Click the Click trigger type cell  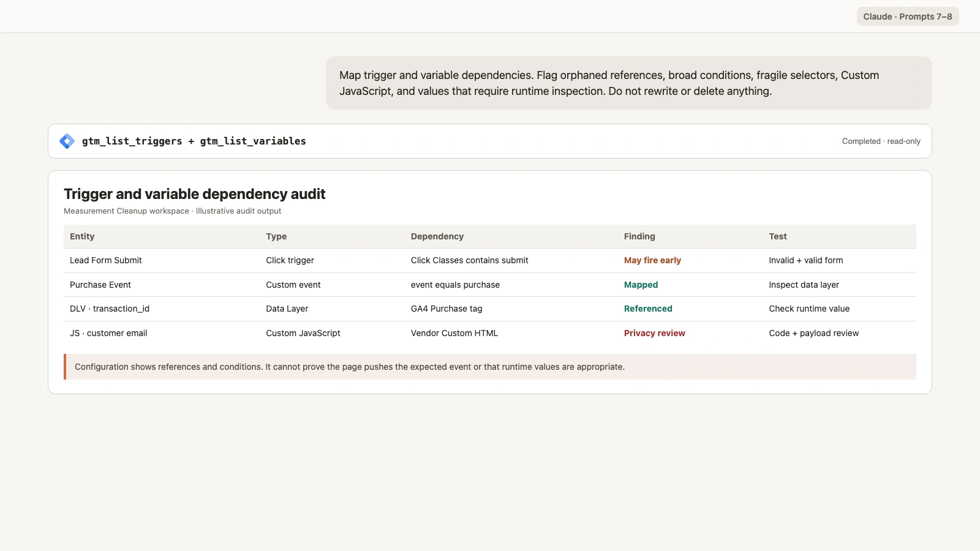(290, 260)
